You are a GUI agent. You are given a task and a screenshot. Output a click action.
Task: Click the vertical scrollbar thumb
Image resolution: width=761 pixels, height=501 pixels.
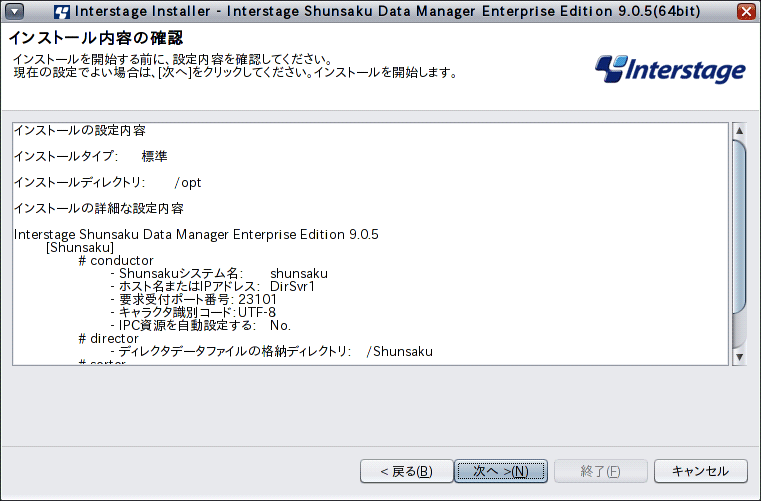coord(739,227)
